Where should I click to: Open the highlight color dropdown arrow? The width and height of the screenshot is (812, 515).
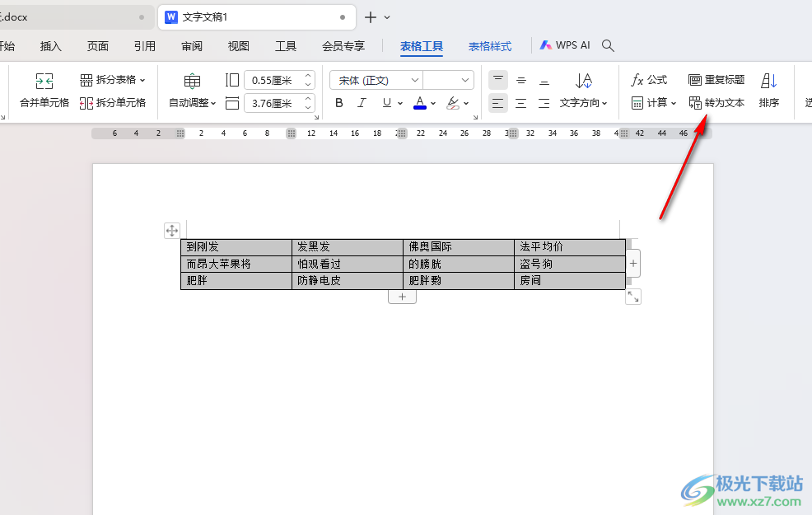[x=467, y=103]
